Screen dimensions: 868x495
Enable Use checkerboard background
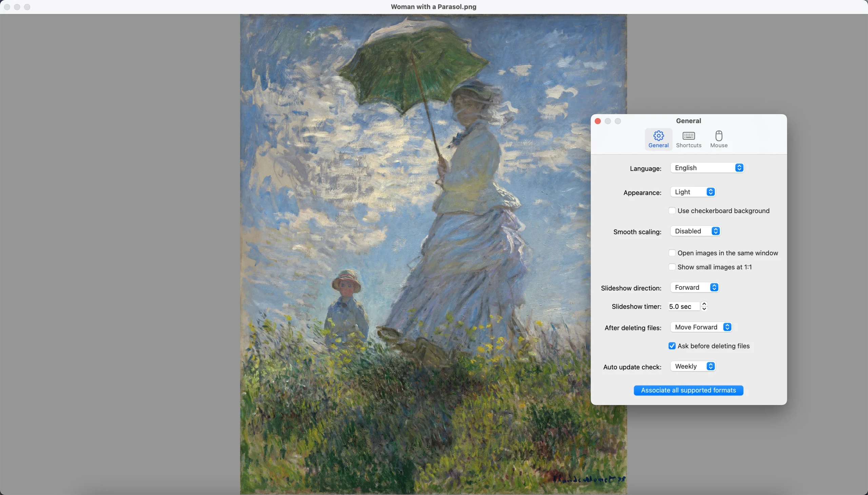(672, 210)
